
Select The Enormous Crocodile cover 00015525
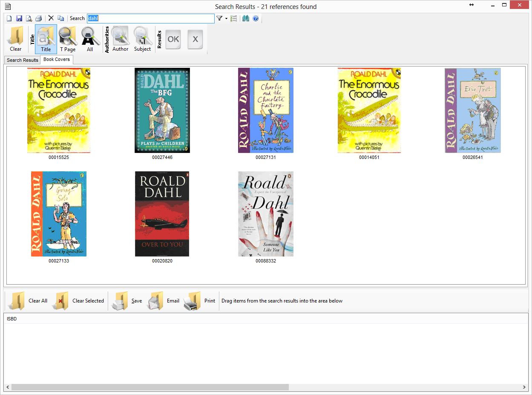[59, 110]
